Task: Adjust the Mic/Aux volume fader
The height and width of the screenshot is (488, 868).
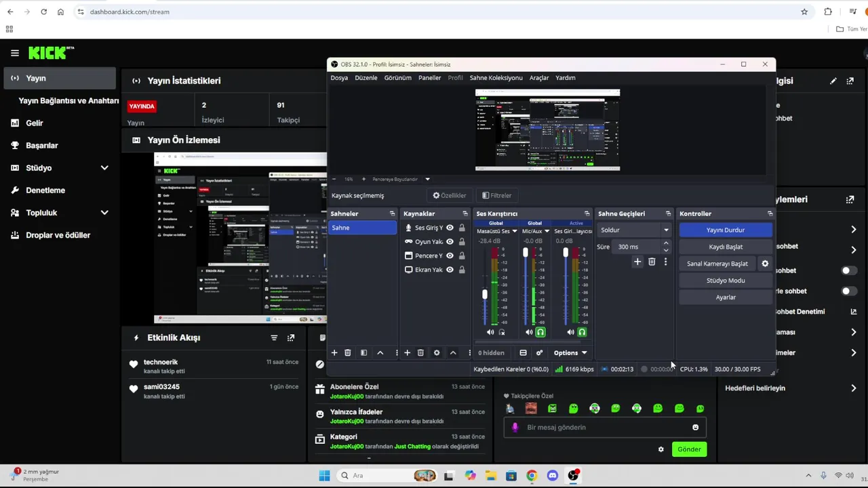Action: pos(526,253)
